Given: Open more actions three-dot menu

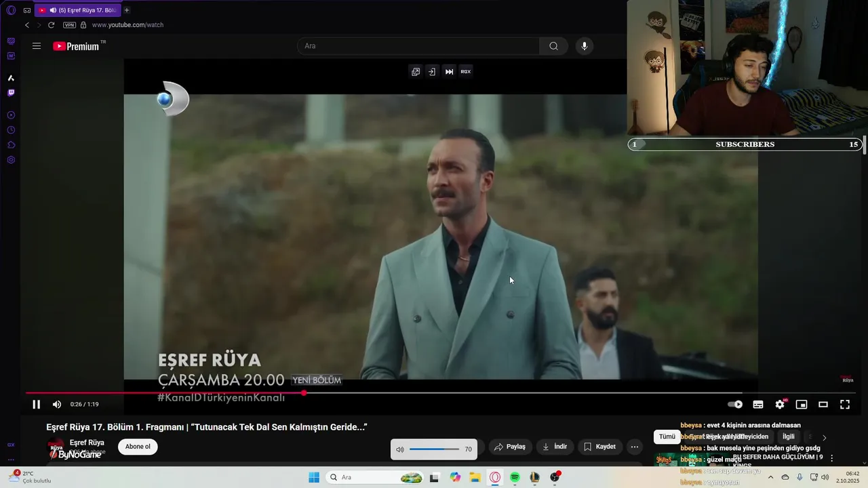Looking at the screenshot, I should click(635, 447).
